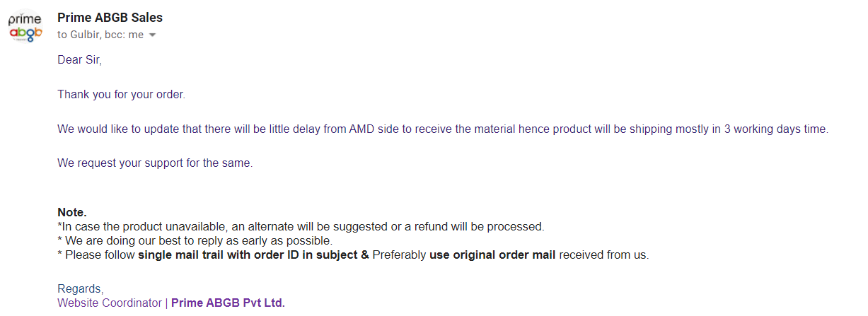The image size is (868, 316).
Task: Click the word 'Preferably' in the note
Action: coord(400,254)
